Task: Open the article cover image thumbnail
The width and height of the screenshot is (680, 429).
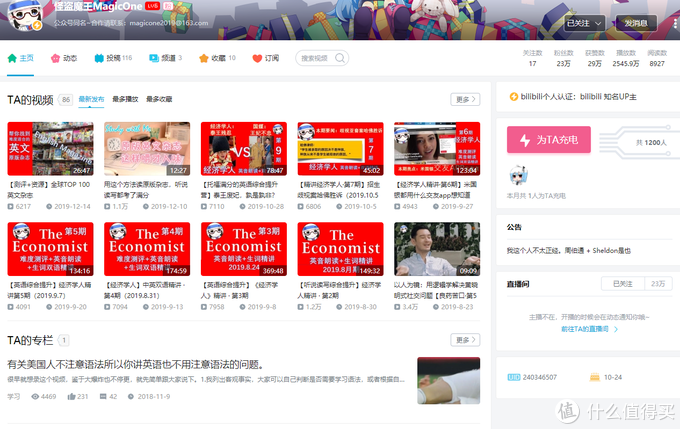Action: [448, 380]
